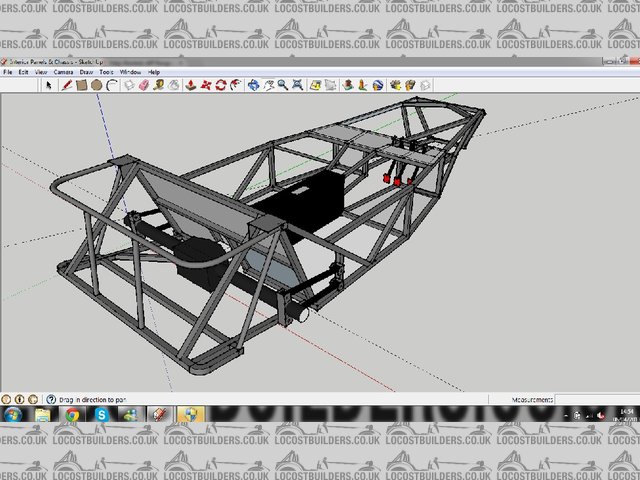Open the Window menu

pyautogui.click(x=130, y=73)
